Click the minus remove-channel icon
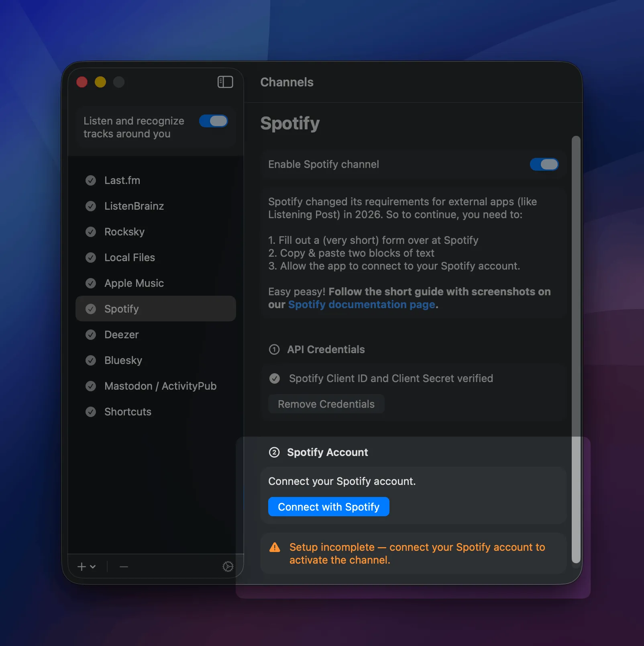644x646 pixels. [124, 567]
